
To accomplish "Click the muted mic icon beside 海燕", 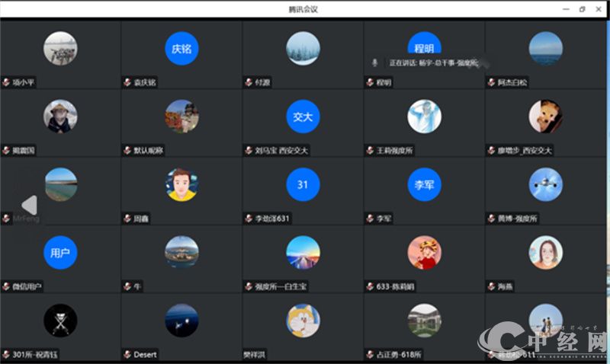I will coord(490,287).
